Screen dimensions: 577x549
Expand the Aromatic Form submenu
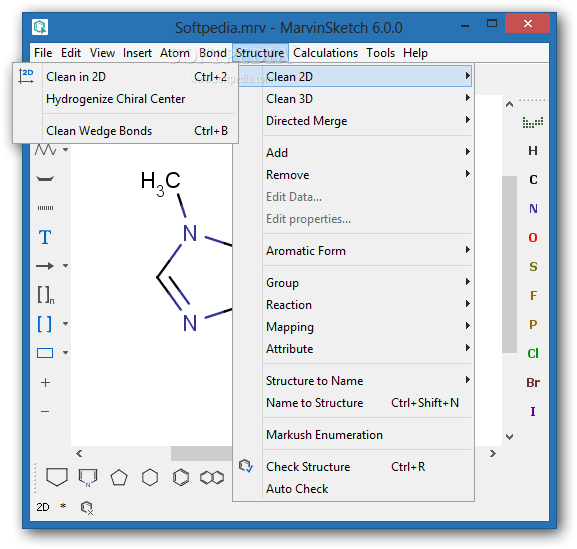[x=354, y=251]
